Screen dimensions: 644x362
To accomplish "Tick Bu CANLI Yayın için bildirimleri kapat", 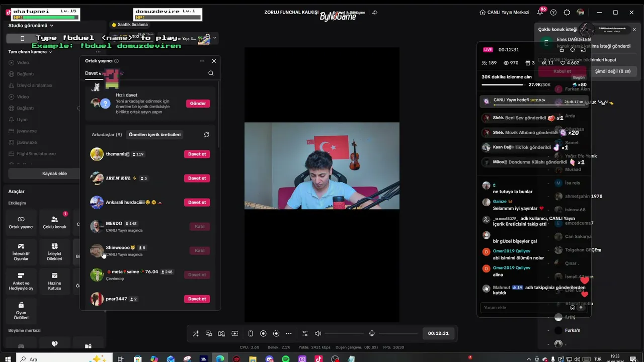I will point(540,60).
